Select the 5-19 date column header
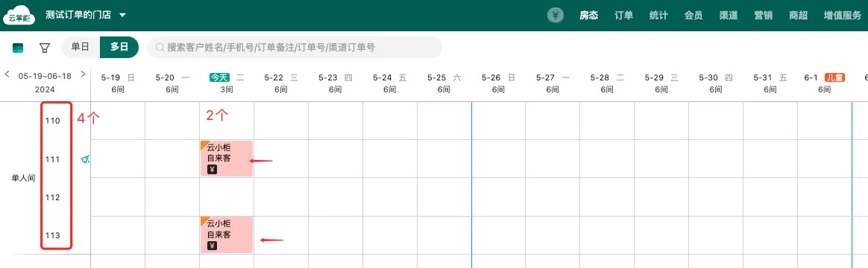 point(117,83)
